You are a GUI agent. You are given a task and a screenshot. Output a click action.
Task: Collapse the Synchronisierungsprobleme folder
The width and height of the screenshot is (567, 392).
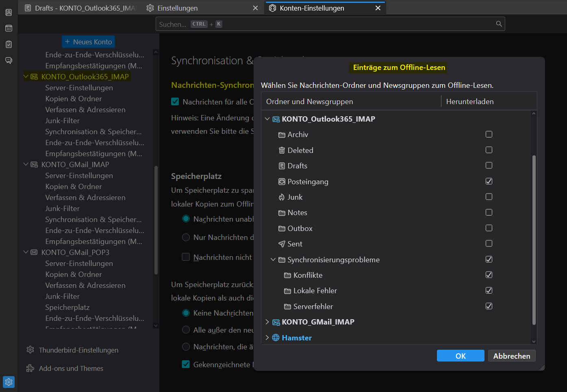[x=273, y=259]
